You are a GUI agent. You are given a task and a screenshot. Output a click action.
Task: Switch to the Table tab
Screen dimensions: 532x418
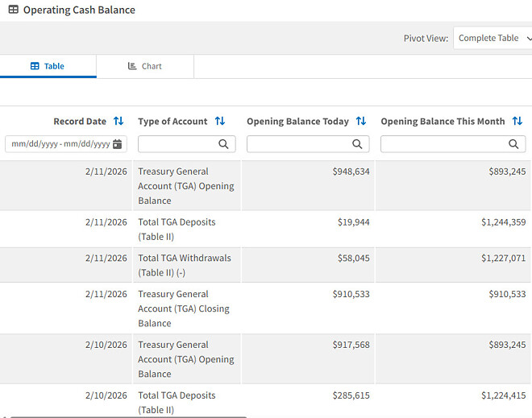coord(48,66)
